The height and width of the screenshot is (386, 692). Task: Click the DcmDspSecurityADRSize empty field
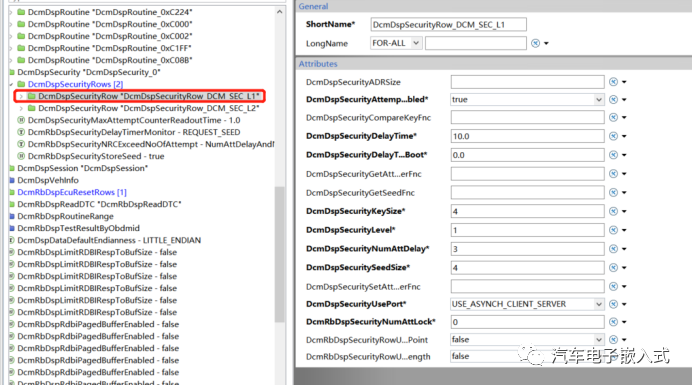pos(527,82)
